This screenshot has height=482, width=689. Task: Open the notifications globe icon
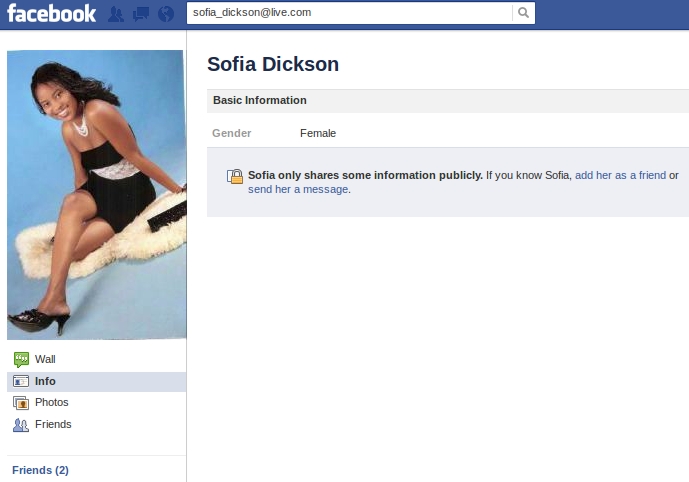click(166, 14)
